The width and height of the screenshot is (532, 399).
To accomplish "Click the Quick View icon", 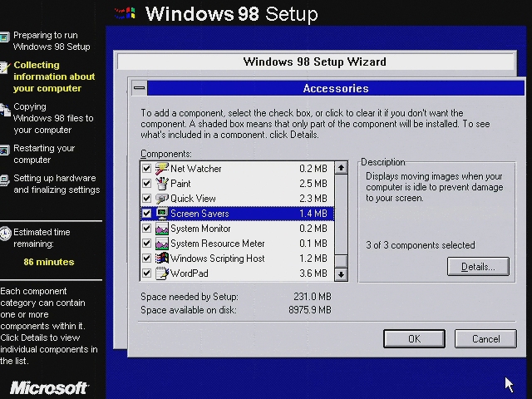I will click(162, 199).
